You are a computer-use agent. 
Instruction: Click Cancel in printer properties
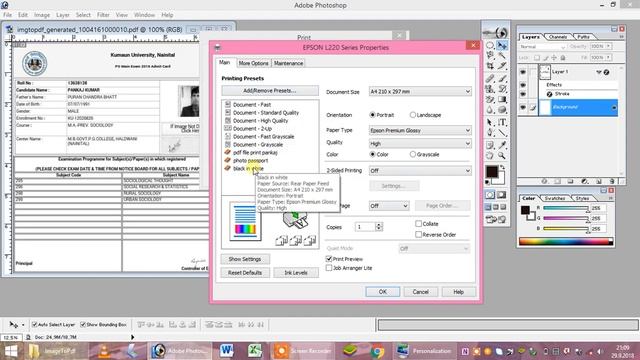coord(420,292)
